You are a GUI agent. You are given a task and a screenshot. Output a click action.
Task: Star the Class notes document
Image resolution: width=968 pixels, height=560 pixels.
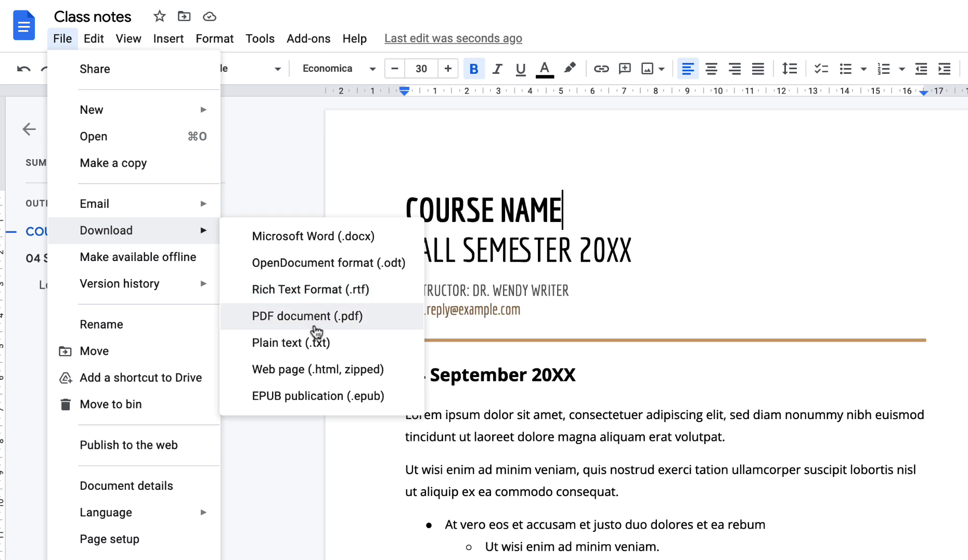pos(160,17)
